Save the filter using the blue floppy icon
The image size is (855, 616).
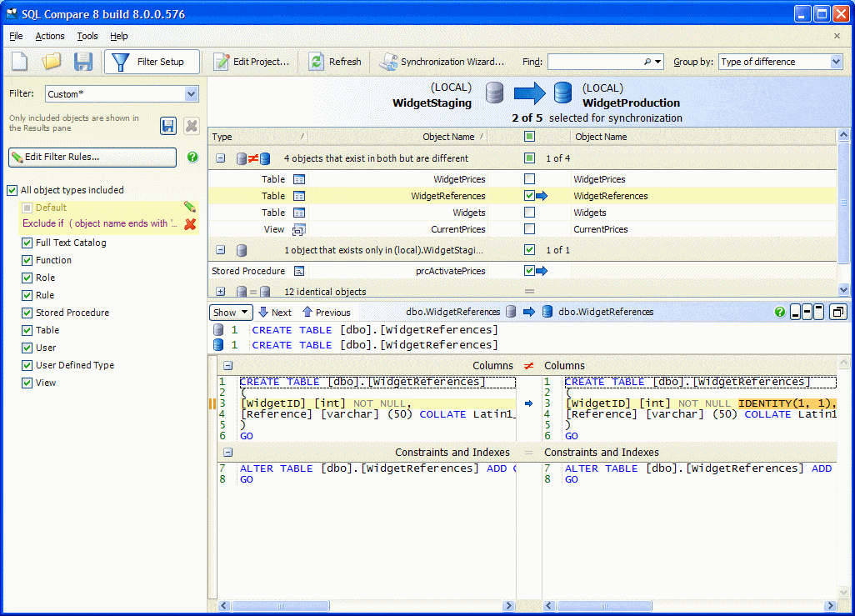[x=168, y=126]
